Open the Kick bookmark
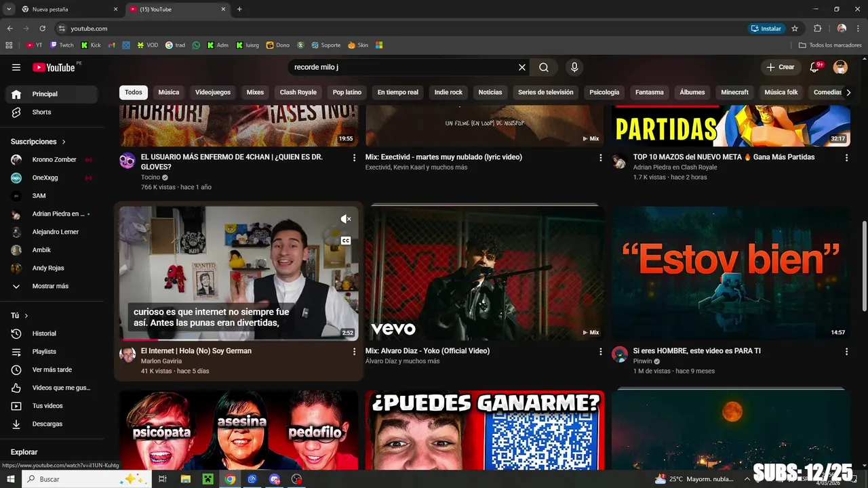 point(91,45)
